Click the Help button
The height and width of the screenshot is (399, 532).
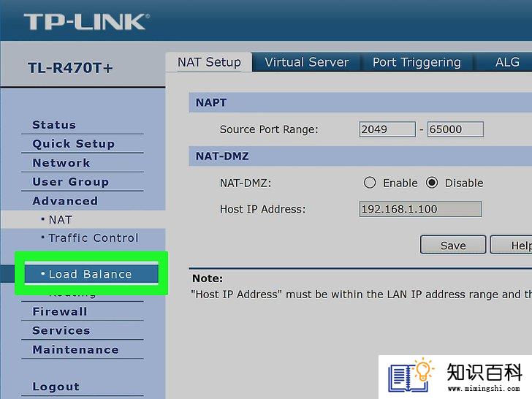[x=512, y=245]
